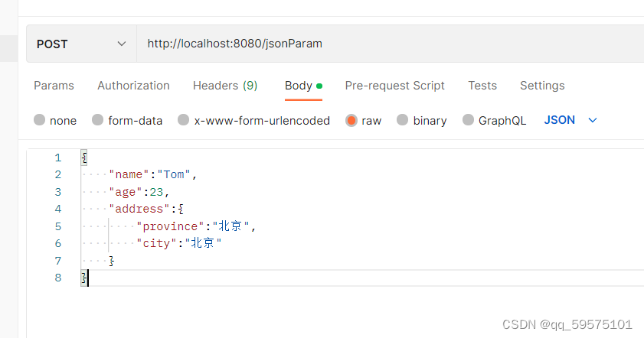The image size is (644, 338).
Task: Click the request URL field with localhost:8080/jsonParam
Action: coord(391,44)
